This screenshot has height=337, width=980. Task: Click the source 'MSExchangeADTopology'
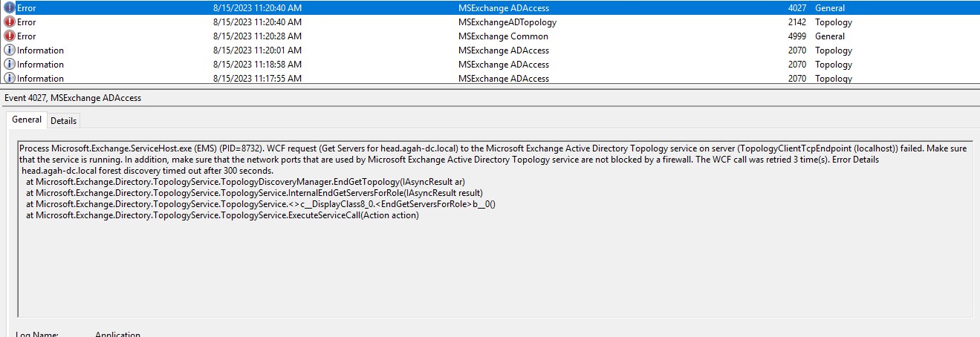[507, 22]
